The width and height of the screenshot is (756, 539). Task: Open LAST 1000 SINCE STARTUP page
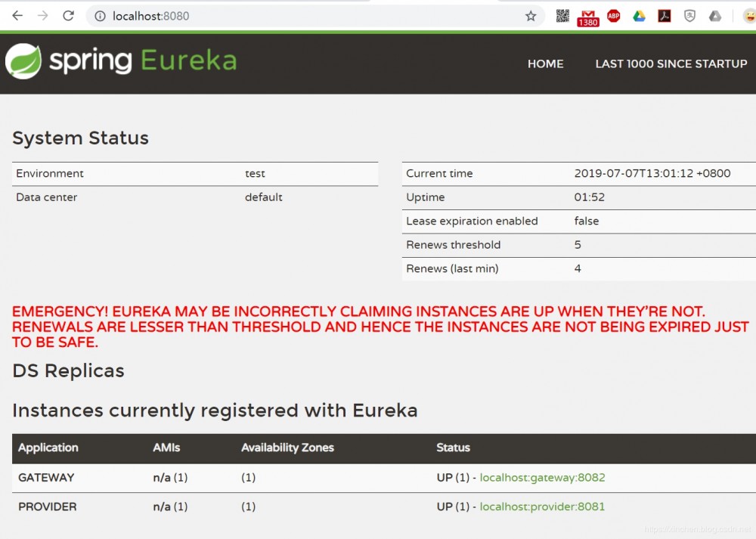tap(671, 64)
